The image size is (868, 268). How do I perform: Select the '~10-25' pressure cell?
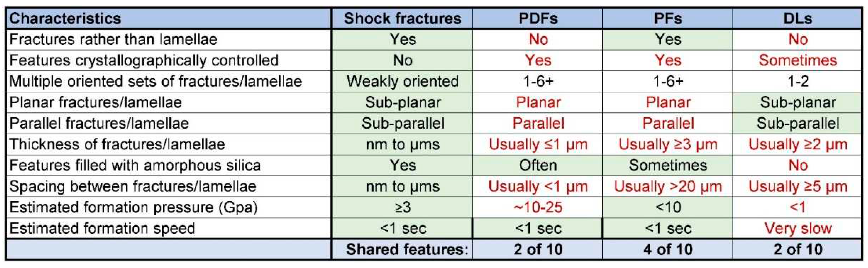coord(538,207)
